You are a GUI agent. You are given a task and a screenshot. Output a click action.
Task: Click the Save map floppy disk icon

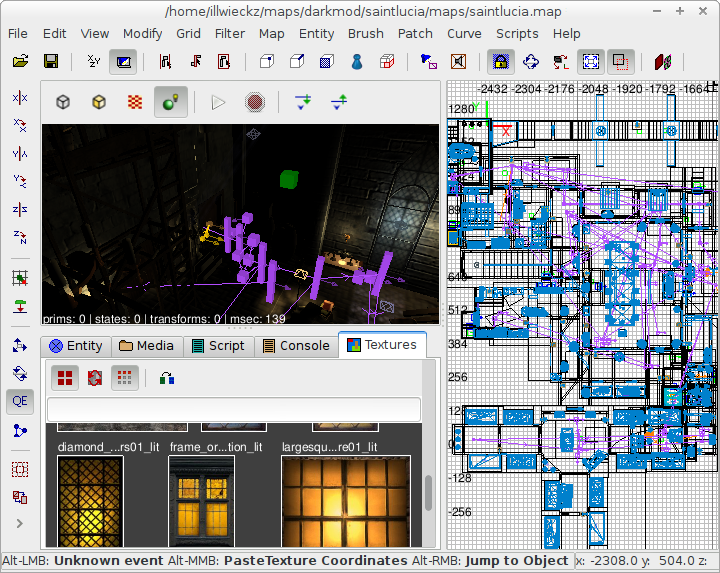tap(51, 61)
